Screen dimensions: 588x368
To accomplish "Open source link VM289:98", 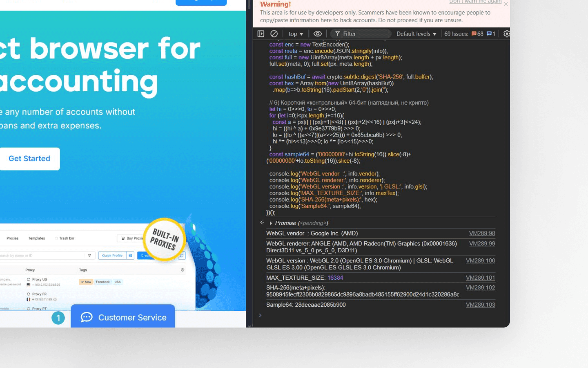I will [482, 233].
